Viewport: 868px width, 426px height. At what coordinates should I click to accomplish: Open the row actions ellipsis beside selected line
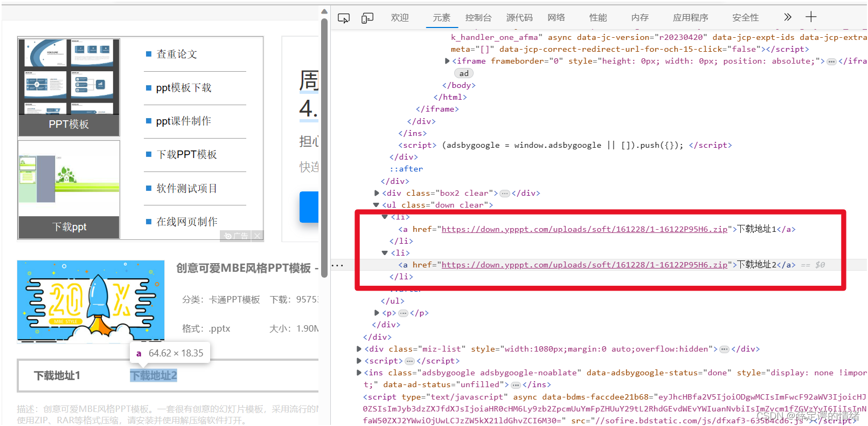click(x=337, y=265)
